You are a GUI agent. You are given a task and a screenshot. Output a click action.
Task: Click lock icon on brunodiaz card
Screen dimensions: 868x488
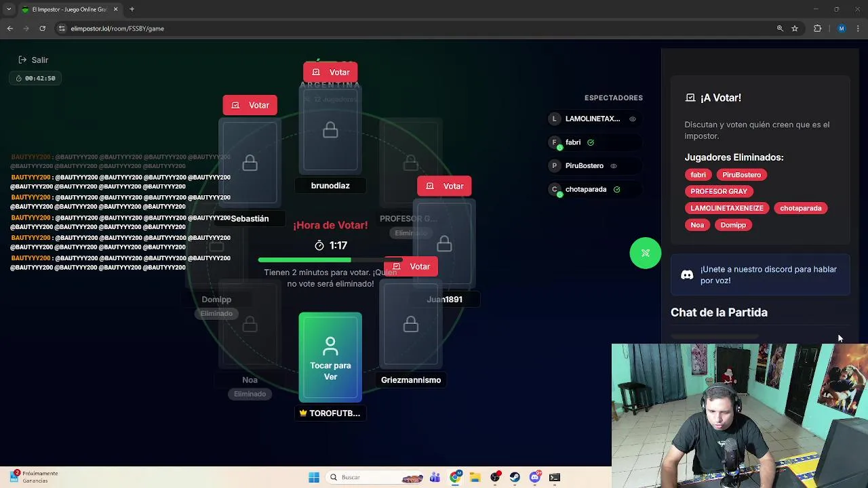point(330,130)
